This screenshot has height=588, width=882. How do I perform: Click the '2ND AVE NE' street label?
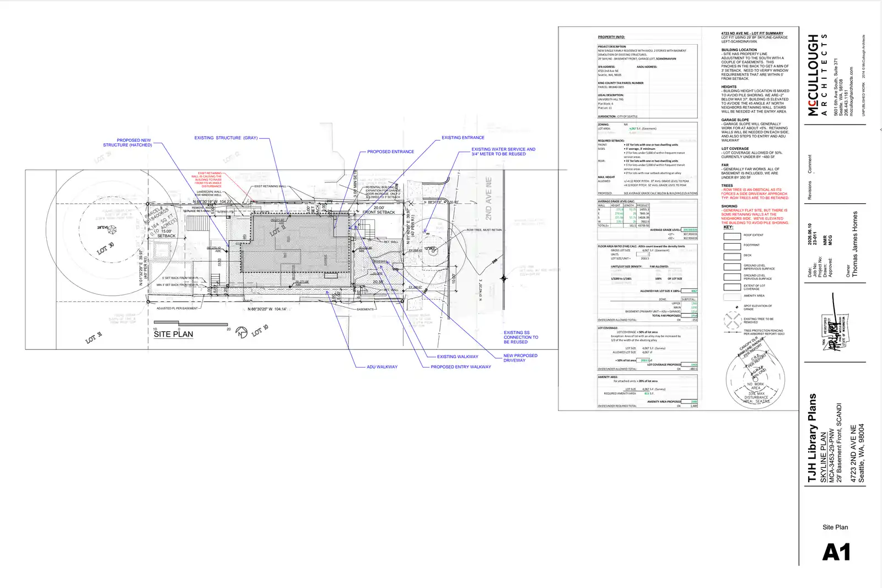[488, 198]
